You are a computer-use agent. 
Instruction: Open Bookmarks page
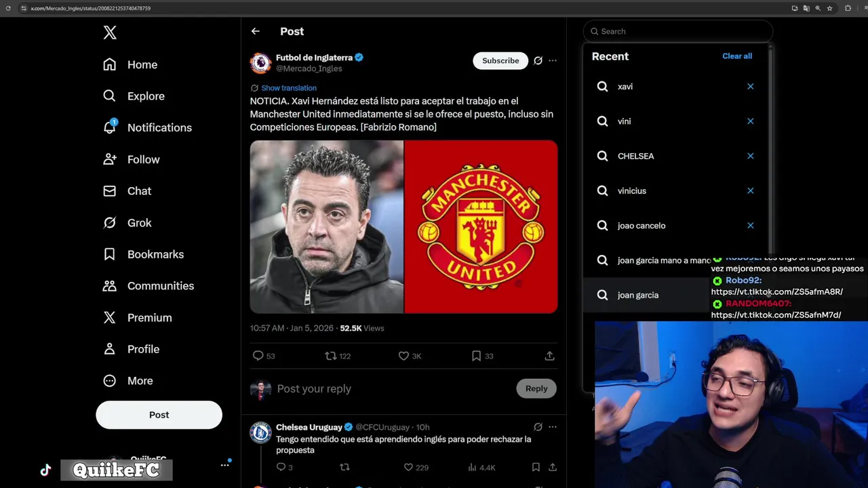point(143,254)
